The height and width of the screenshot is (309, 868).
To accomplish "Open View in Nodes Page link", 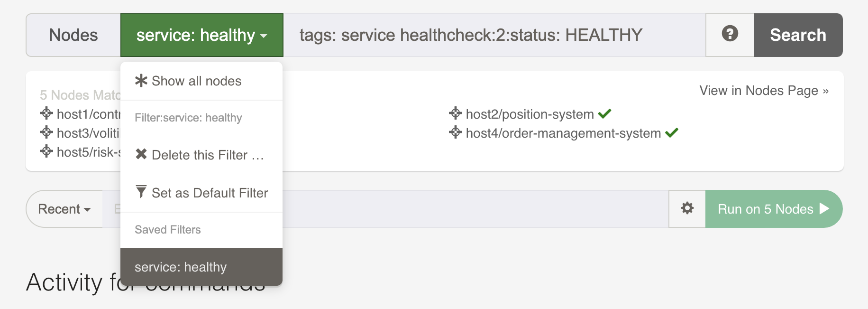I will (764, 91).
